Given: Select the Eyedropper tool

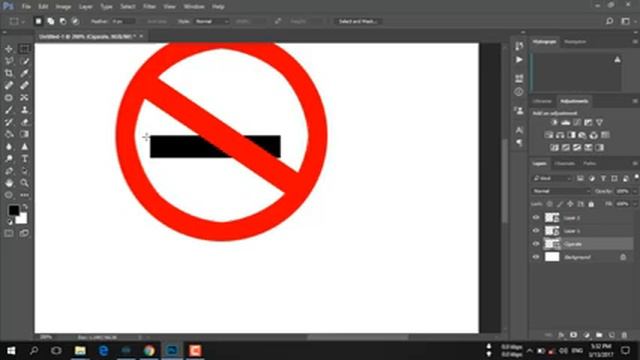Looking at the screenshot, I should [24, 73].
